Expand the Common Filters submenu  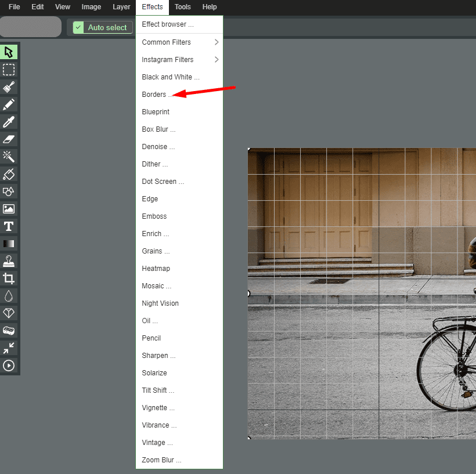click(x=179, y=42)
